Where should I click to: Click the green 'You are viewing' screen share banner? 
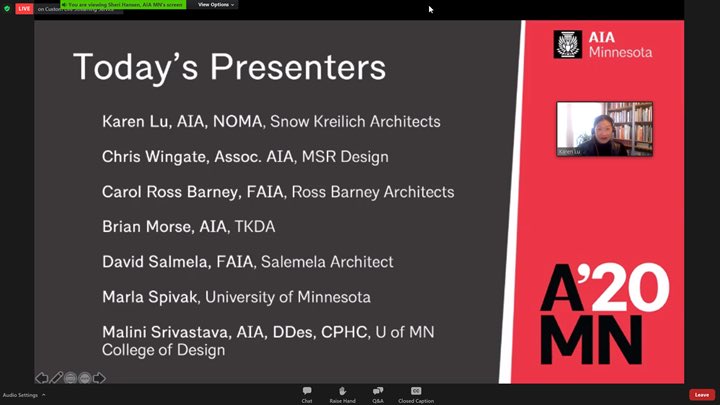point(123,5)
